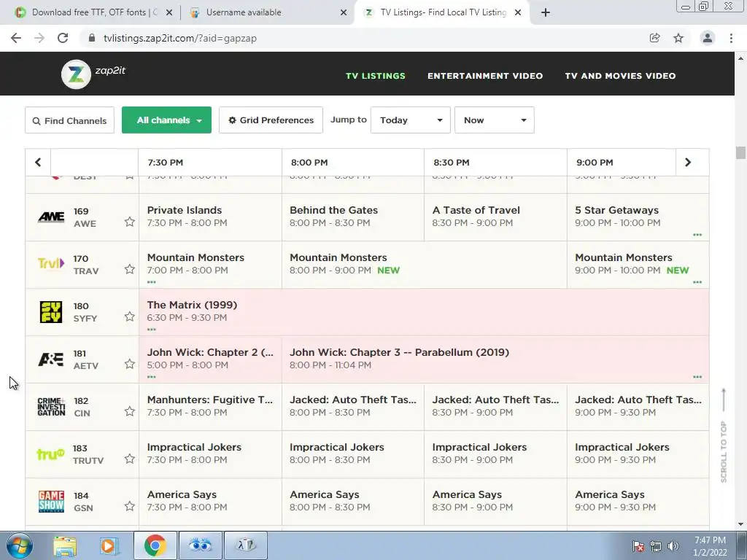
Task: Bookmark this page with the star icon
Action: [x=678, y=38]
